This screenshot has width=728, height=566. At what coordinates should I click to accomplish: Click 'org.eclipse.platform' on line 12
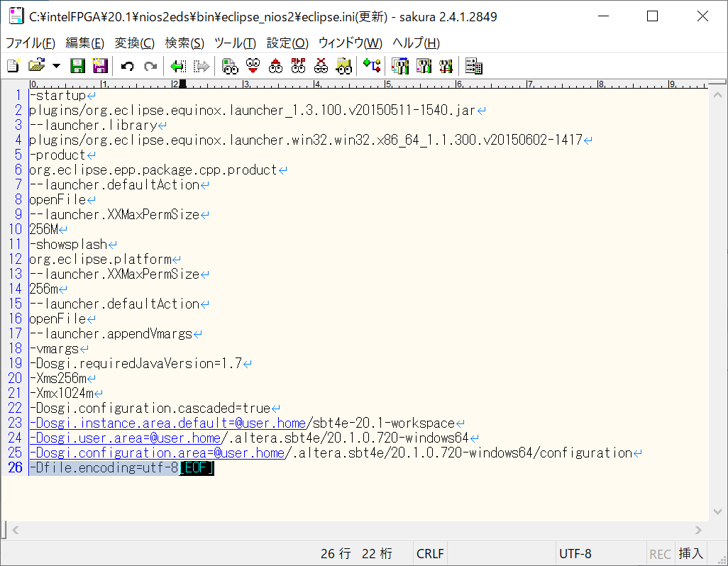point(100,259)
